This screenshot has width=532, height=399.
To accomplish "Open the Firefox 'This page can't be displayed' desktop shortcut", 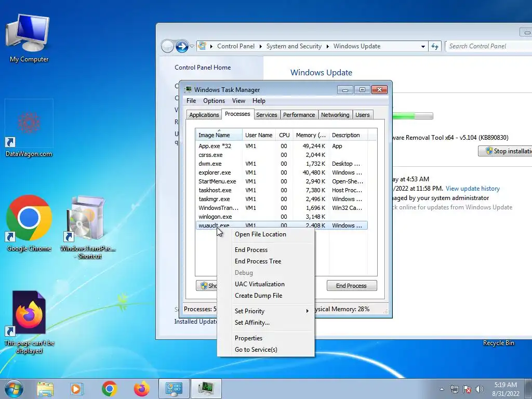I will click(x=29, y=322).
